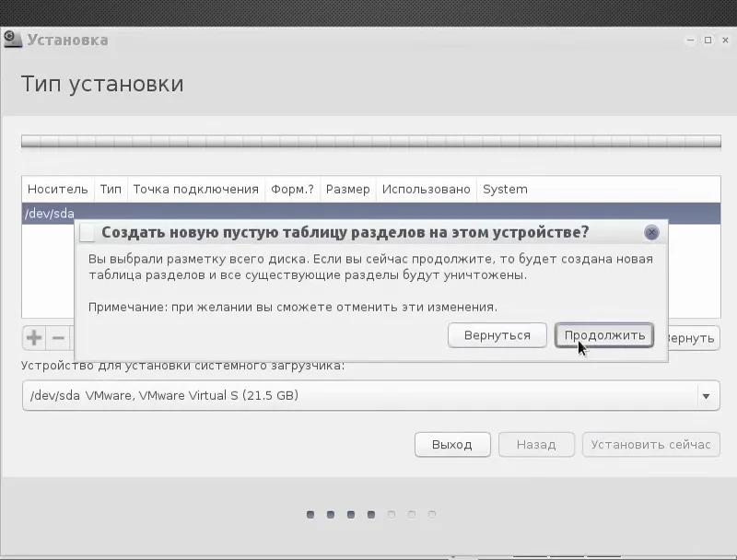Open the bootloader device dropdown /dev/sda VMware
Image resolution: width=737 pixels, height=560 pixels.
click(x=371, y=395)
